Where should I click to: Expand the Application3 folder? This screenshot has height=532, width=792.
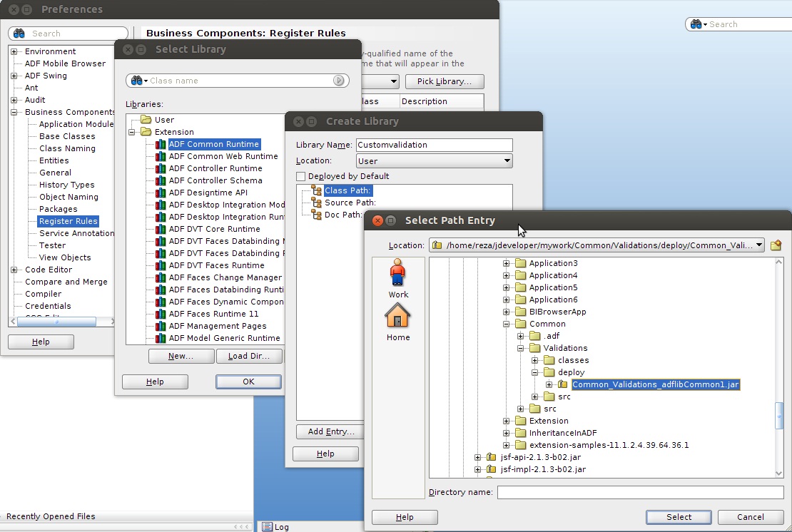(x=507, y=263)
